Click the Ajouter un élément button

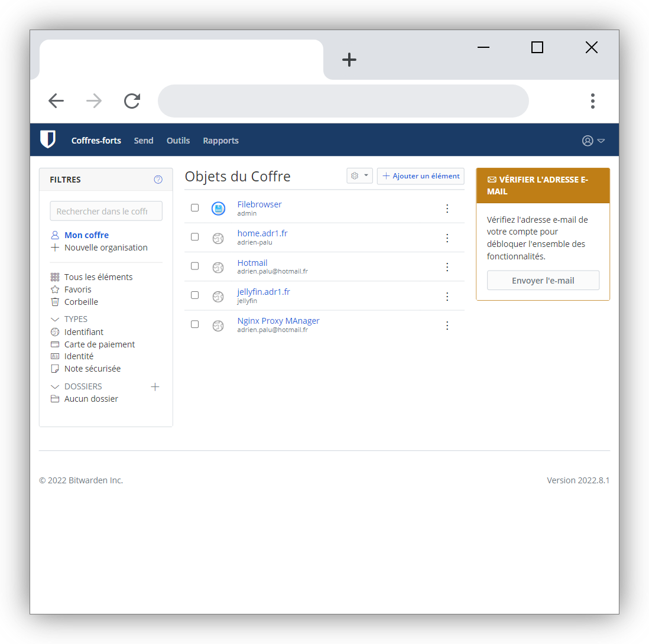pyautogui.click(x=421, y=176)
